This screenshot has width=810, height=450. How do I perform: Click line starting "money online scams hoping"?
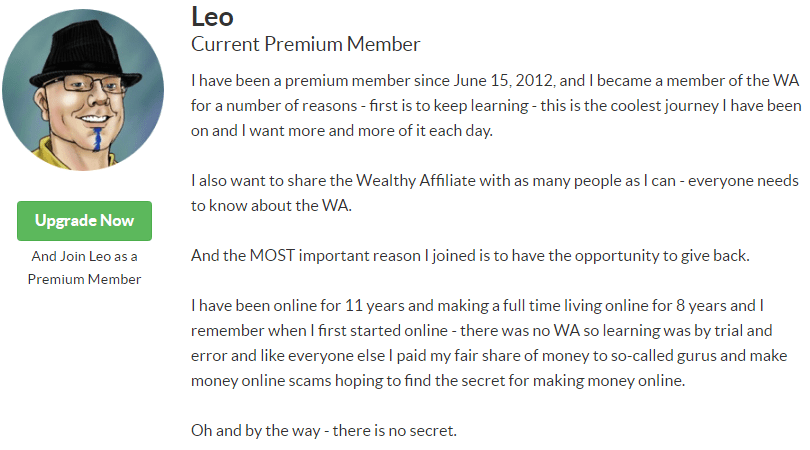[438, 381]
